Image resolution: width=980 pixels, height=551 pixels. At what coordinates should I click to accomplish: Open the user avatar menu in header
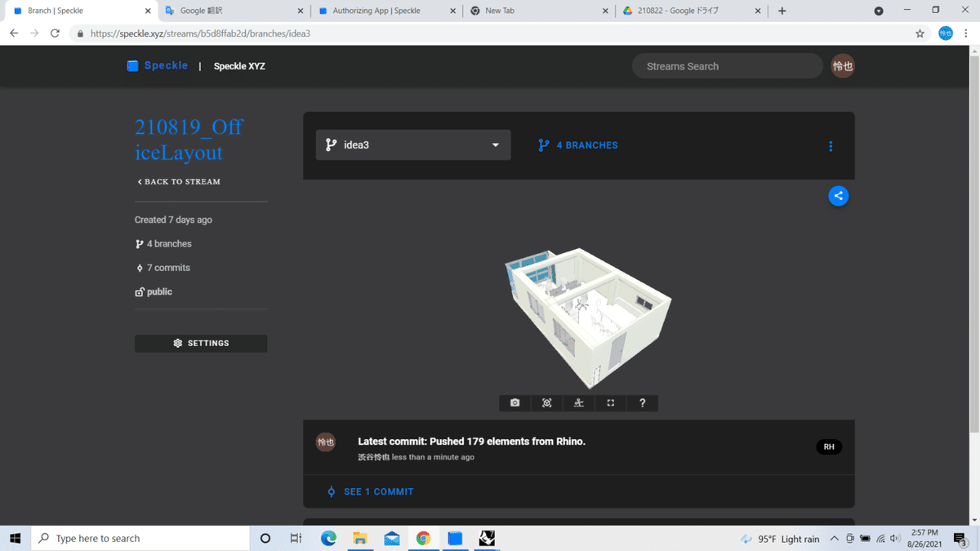[x=843, y=66]
